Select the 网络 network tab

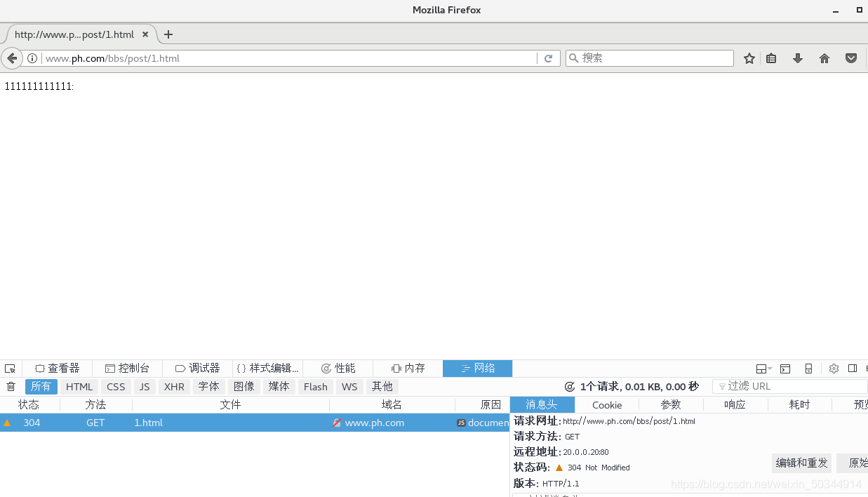coord(478,369)
